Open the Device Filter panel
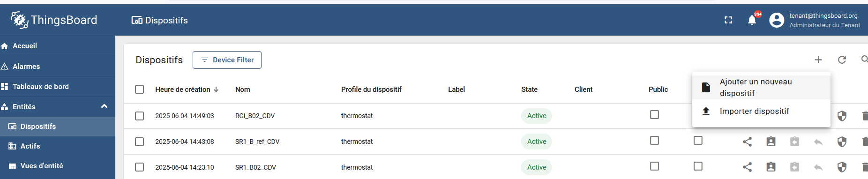 pyautogui.click(x=227, y=60)
